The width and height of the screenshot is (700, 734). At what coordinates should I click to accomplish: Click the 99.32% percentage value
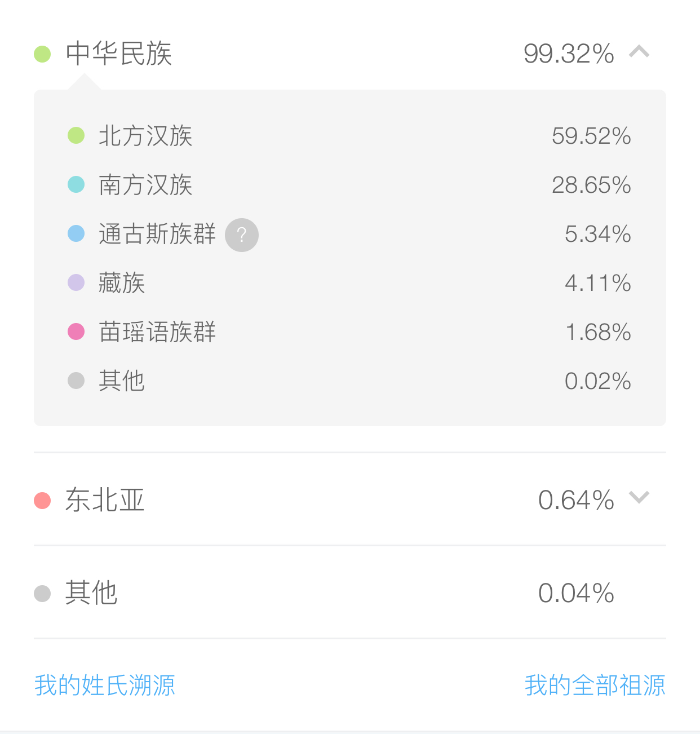click(569, 54)
